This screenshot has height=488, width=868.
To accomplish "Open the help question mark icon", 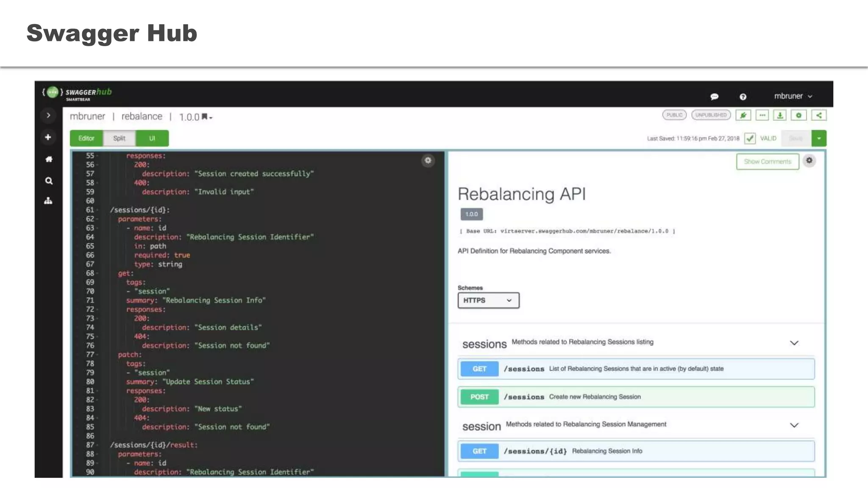I will (743, 97).
